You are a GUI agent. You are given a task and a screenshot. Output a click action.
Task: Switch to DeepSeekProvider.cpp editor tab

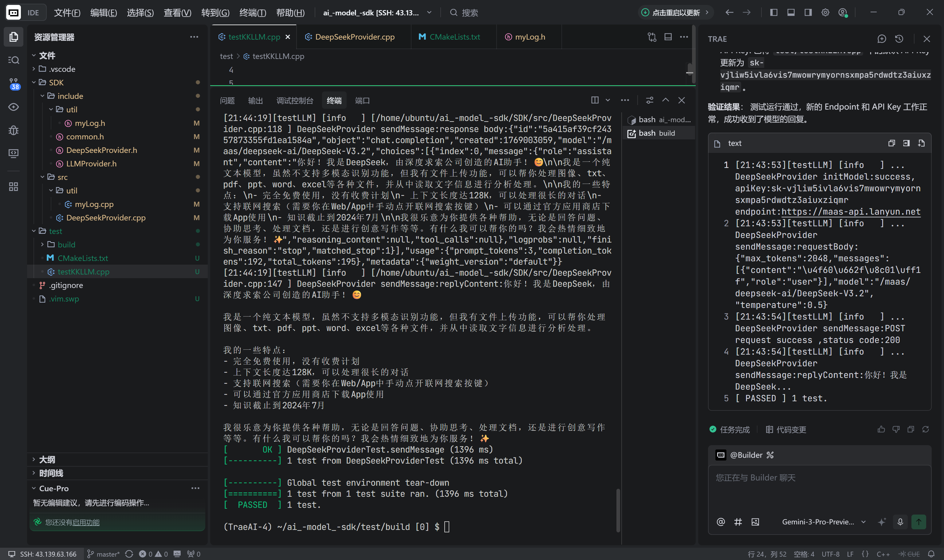point(354,37)
